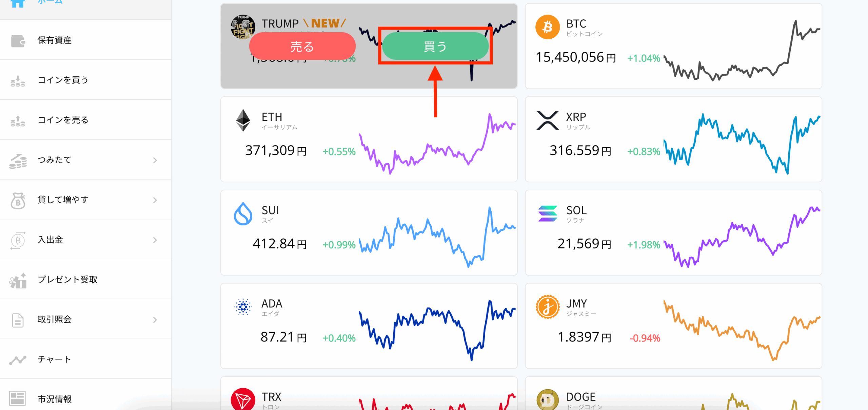Click the Bitcoin orange logo icon
Screen dimensions: 868x410
[547, 27]
